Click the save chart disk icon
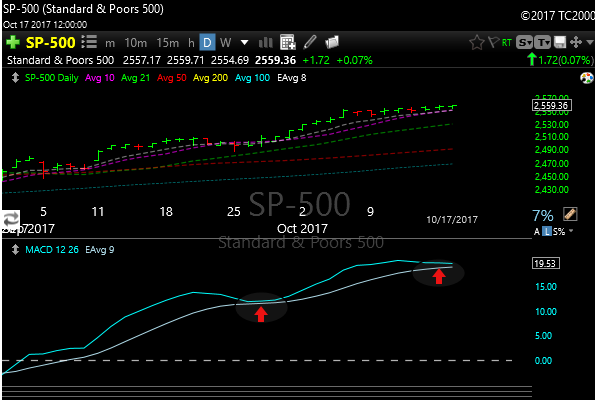The height and width of the screenshot is (400, 595). click(560, 42)
